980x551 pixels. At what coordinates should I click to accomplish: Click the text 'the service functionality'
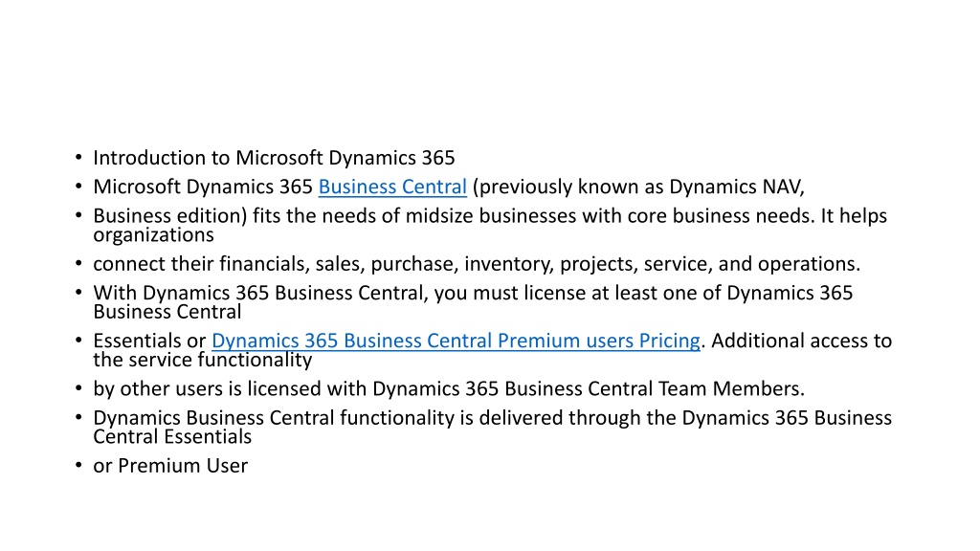203,360
